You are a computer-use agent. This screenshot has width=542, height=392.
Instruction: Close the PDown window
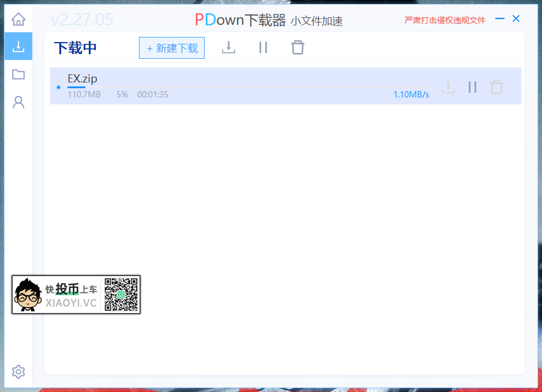tap(516, 18)
